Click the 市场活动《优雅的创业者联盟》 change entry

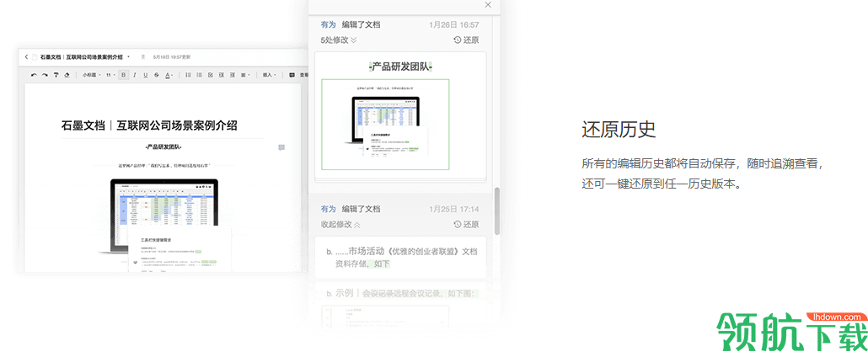[x=400, y=258]
